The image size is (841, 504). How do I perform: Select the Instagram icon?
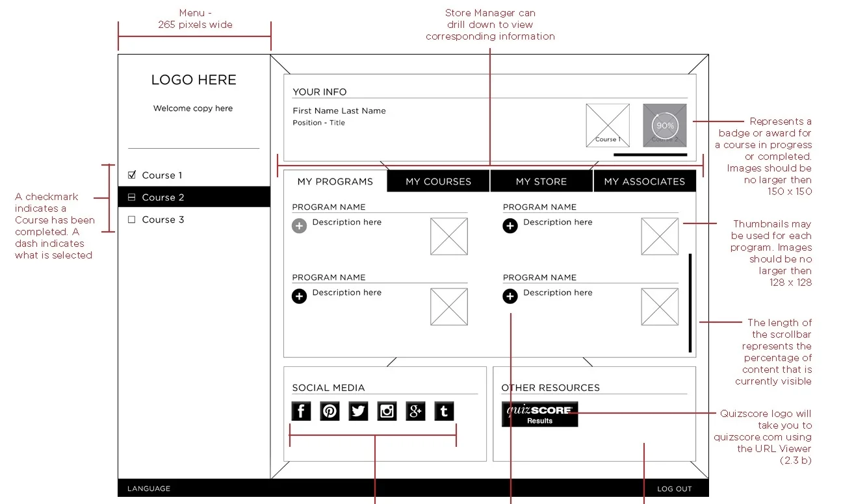pos(387,410)
